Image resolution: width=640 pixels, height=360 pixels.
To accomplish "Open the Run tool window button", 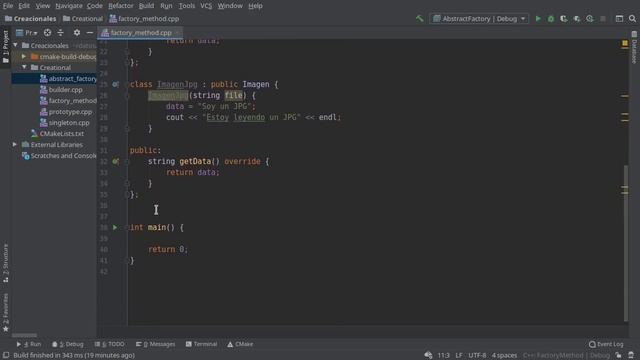I will tap(29, 344).
